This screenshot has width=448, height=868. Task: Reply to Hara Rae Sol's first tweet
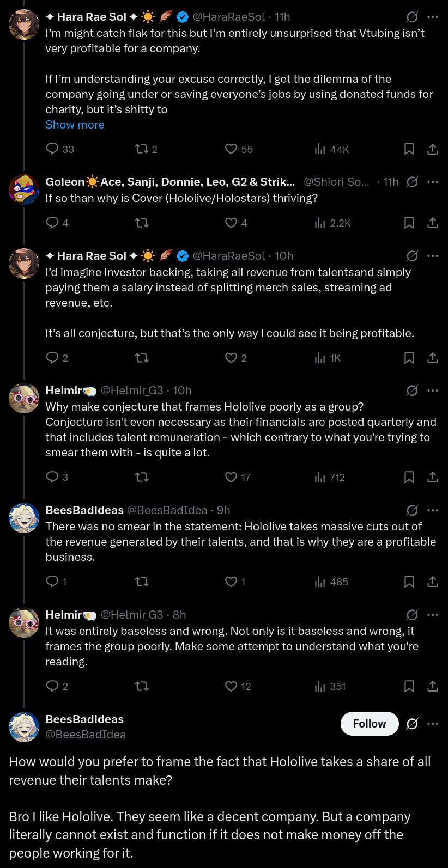53,149
